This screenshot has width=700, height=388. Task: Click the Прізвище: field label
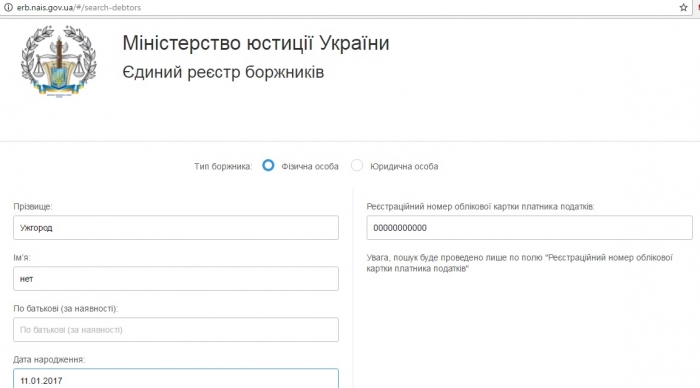[x=33, y=207]
